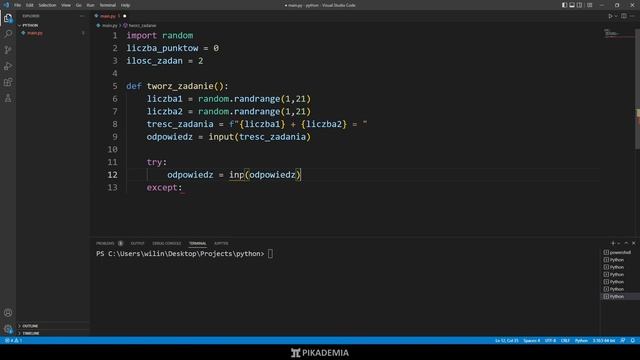Image resolution: width=640 pixels, height=360 pixels.
Task: Switch to the JUPYTER panel tab
Action: click(x=221, y=243)
